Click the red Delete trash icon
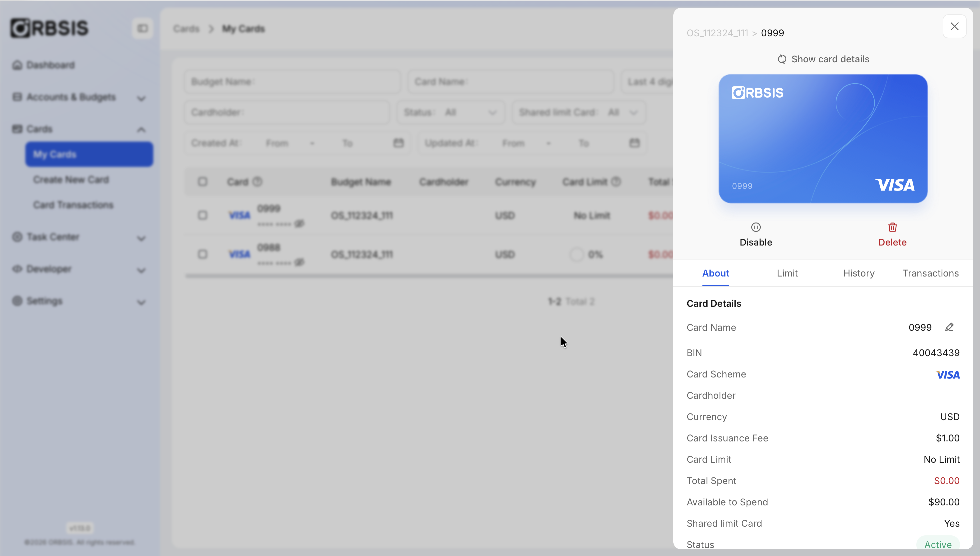This screenshot has width=980, height=556. pyautogui.click(x=892, y=227)
